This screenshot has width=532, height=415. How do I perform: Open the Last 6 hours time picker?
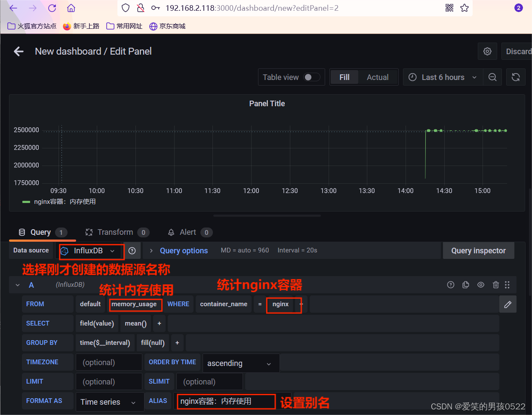pyautogui.click(x=443, y=77)
